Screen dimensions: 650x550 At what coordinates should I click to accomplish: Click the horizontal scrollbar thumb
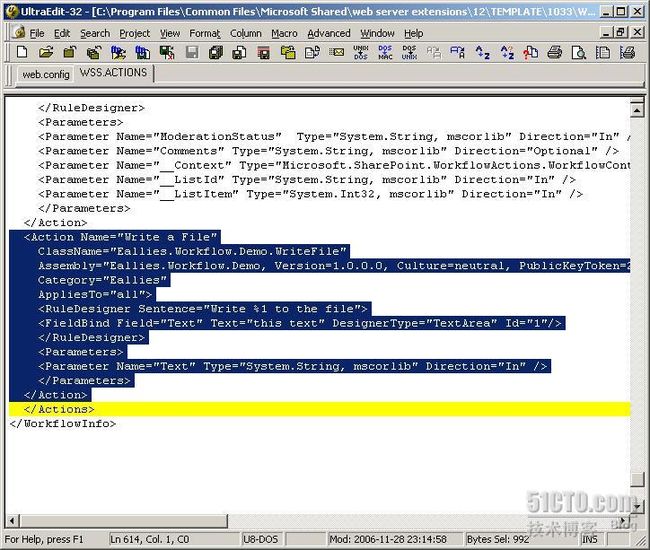point(124,520)
